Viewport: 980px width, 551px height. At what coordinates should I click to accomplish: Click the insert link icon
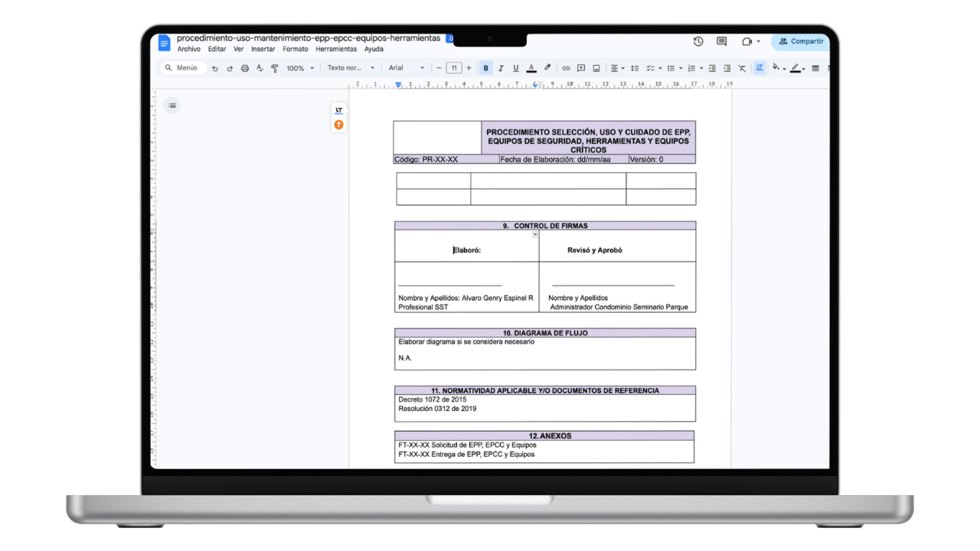click(x=566, y=68)
